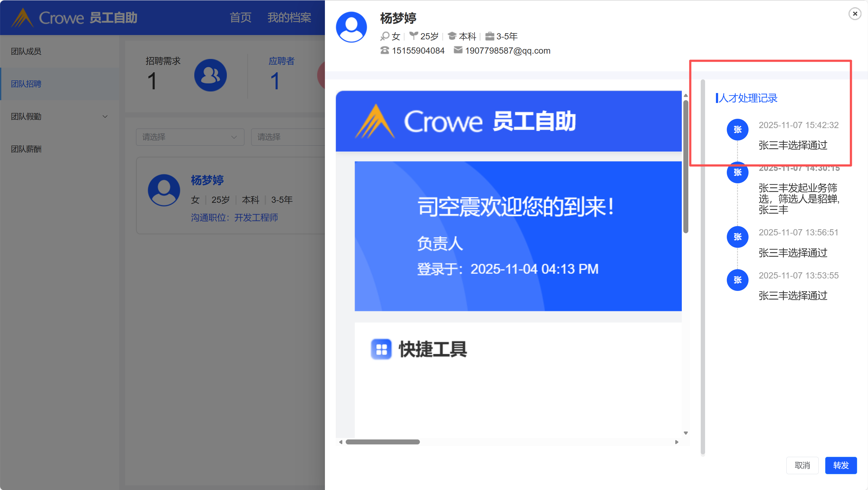The height and width of the screenshot is (490, 868).
Task: Click the resume preview horizontal scrollbar thumb
Action: (382, 442)
